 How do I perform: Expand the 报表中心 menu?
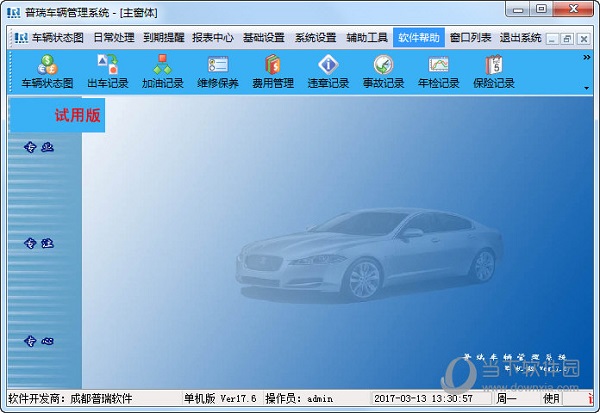click(x=215, y=38)
